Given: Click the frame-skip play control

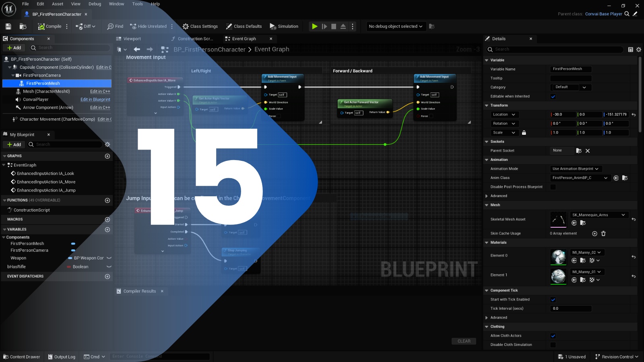Looking at the screenshot, I should (324, 27).
